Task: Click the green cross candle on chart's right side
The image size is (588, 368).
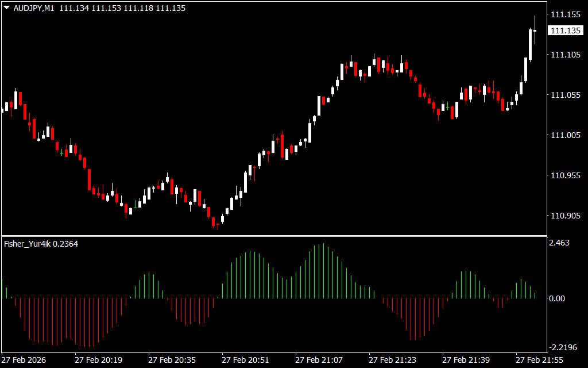Action: [x=447, y=107]
